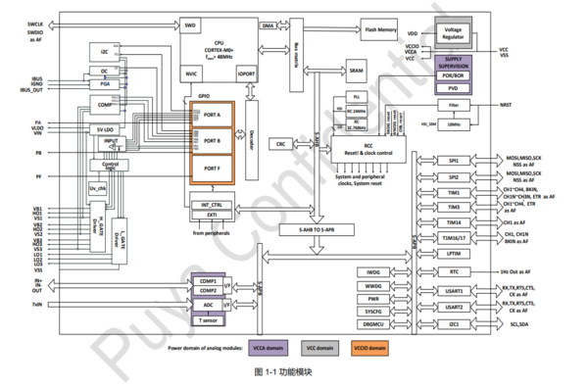This screenshot has width=588, height=388.
Task: Click the PORT F block
Action: (x=213, y=169)
